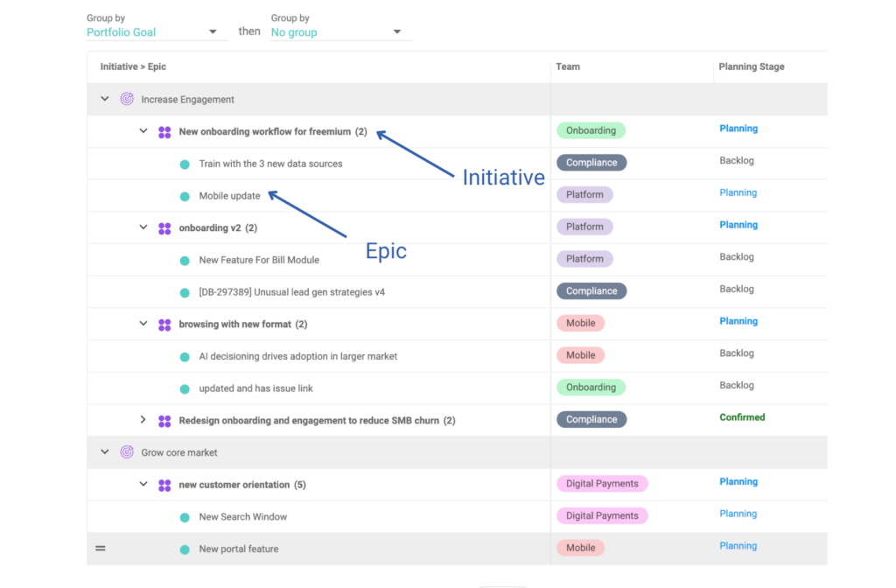Collapse the Grow core market goal group

coord(105,452)
